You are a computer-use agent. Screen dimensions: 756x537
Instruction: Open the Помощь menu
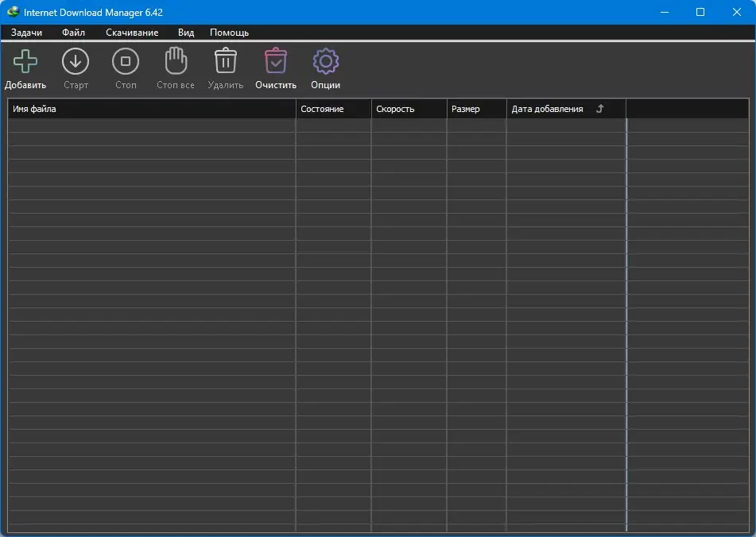[230, 33]
